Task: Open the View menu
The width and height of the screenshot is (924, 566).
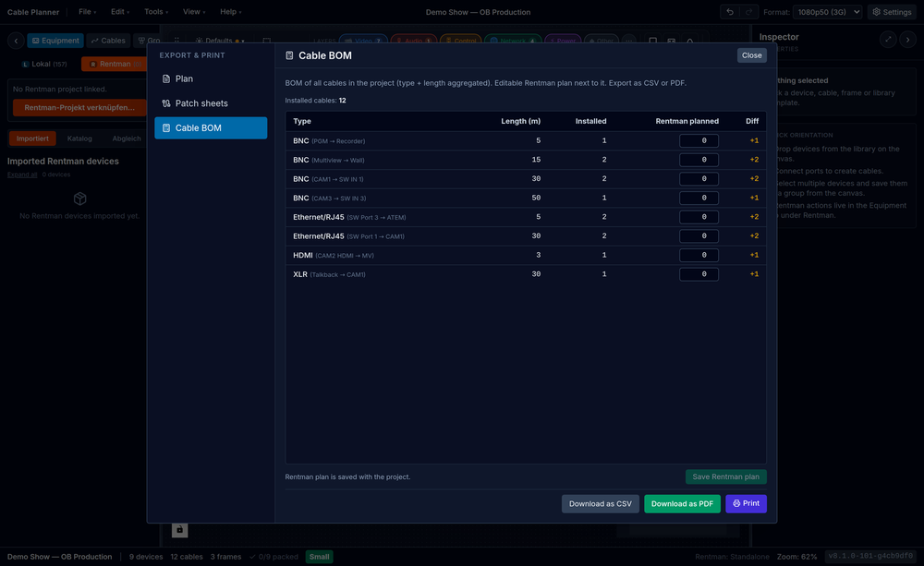Action: [194, 12]
